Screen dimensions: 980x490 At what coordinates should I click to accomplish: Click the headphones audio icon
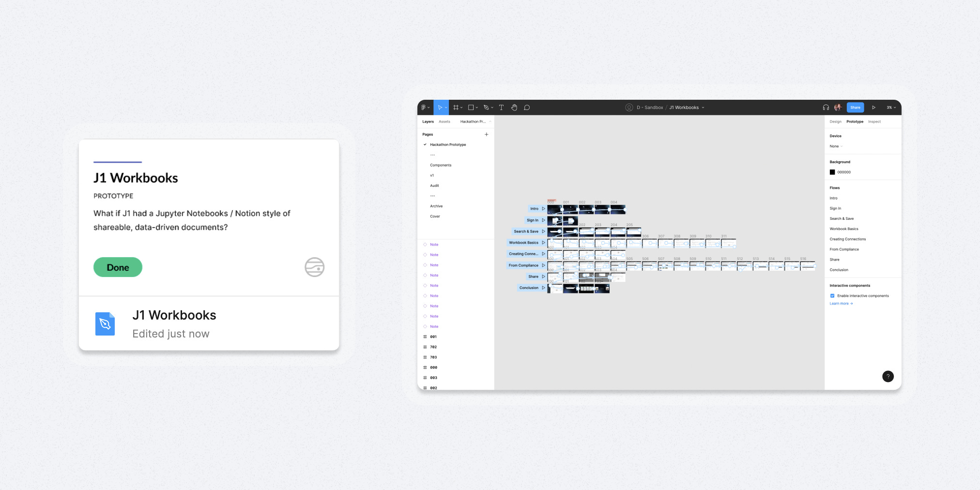[x=826, y=107]
